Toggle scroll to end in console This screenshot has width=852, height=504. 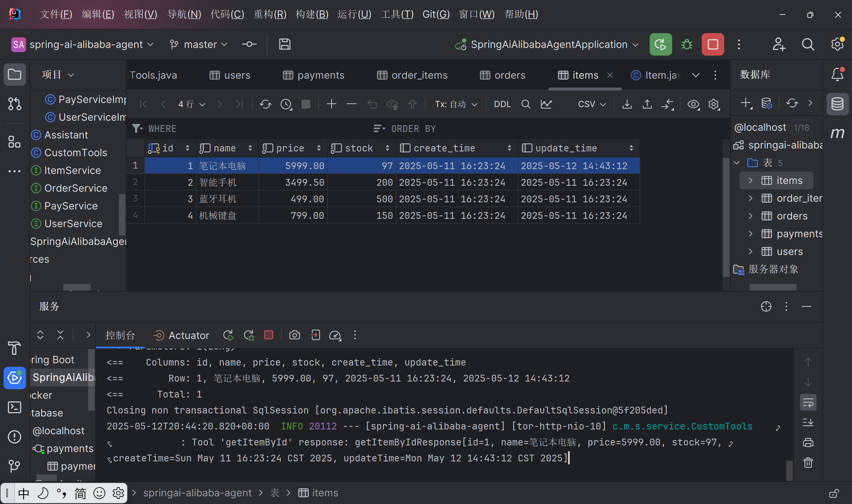coord(808,422)
